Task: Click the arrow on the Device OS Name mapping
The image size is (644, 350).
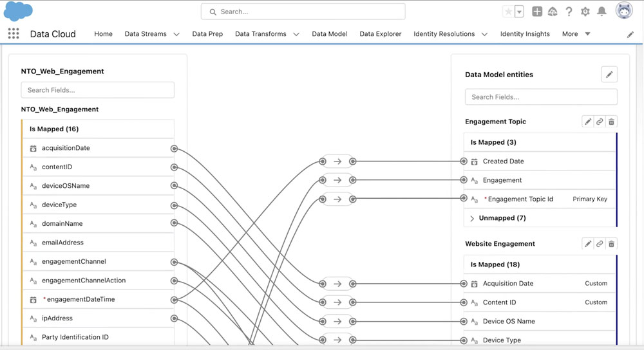Action: [337, 321]
